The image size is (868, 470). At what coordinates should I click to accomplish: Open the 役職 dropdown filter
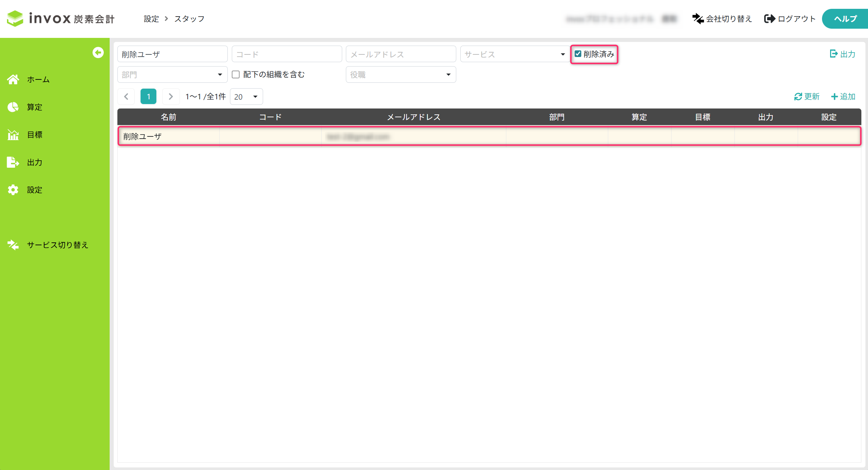400,75
